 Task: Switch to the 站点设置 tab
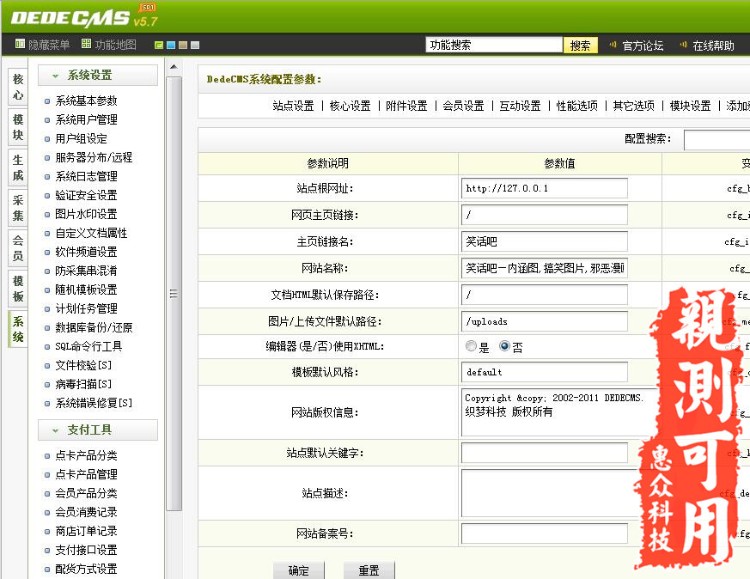point(293,106)
